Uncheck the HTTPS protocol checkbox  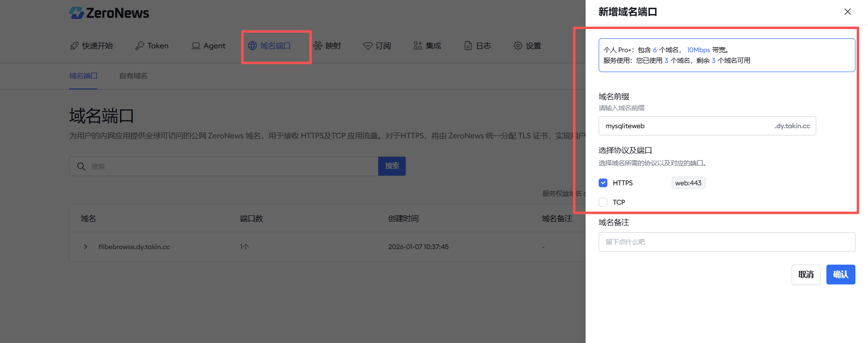[x=603, y=183]
